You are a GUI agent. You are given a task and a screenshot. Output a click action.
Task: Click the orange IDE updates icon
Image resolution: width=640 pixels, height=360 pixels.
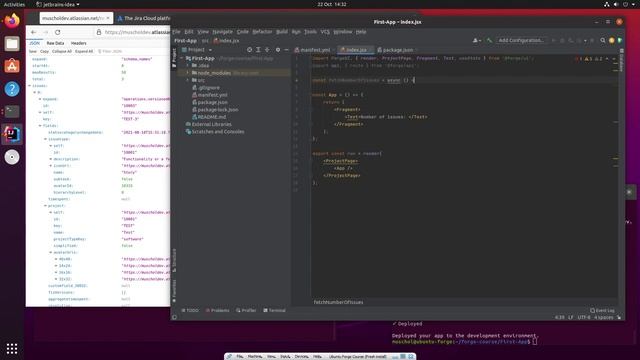click(611, 40)
